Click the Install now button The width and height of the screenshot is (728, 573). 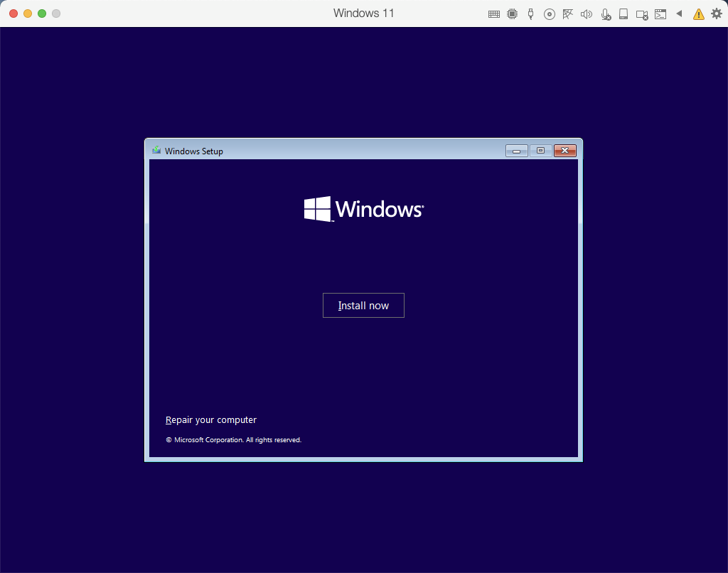[x=363, y=305]
